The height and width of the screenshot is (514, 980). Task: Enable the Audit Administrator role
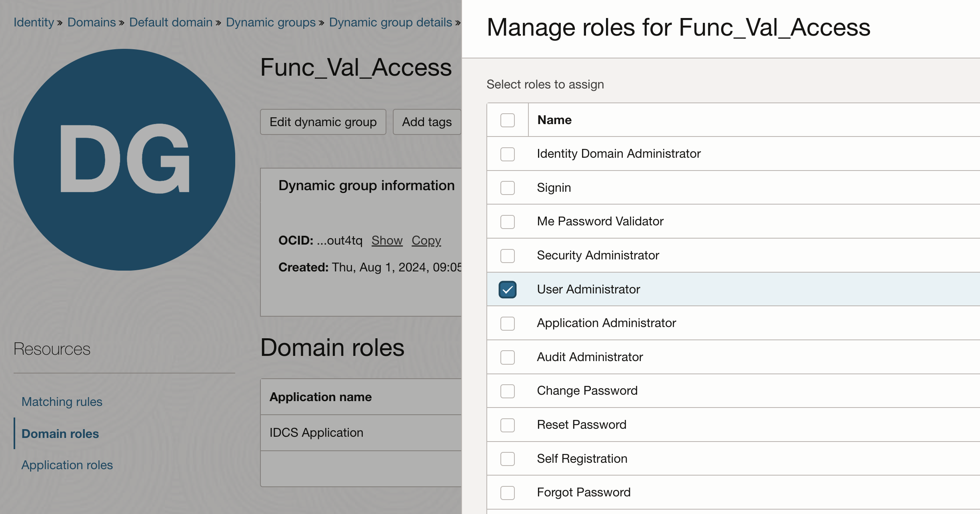[x=507, y=357]
